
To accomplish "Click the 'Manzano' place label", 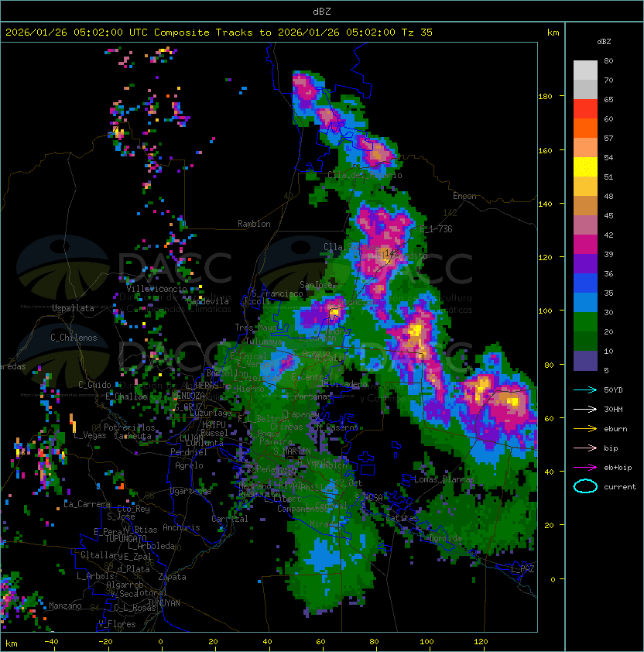I will [x=65, y=606].
